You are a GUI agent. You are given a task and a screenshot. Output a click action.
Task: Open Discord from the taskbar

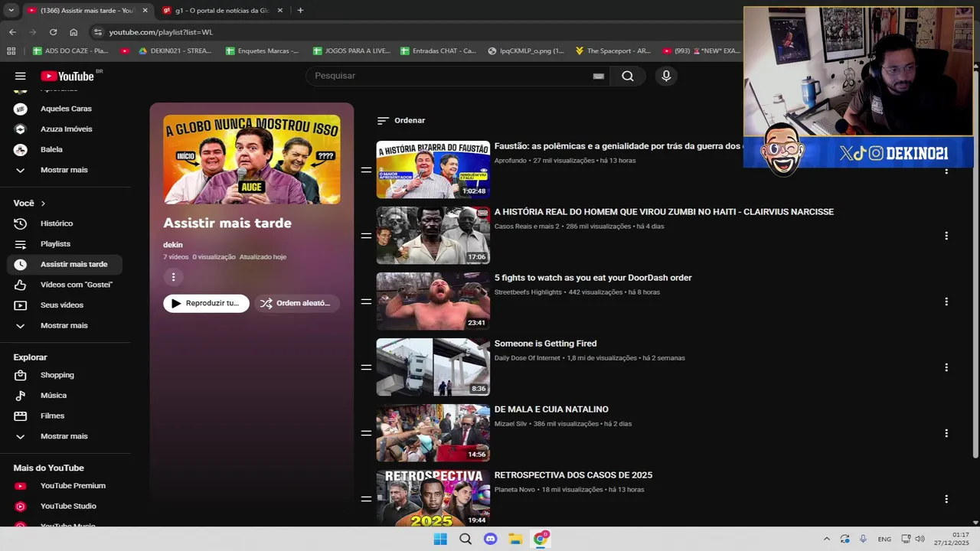(x=491, y=539)
